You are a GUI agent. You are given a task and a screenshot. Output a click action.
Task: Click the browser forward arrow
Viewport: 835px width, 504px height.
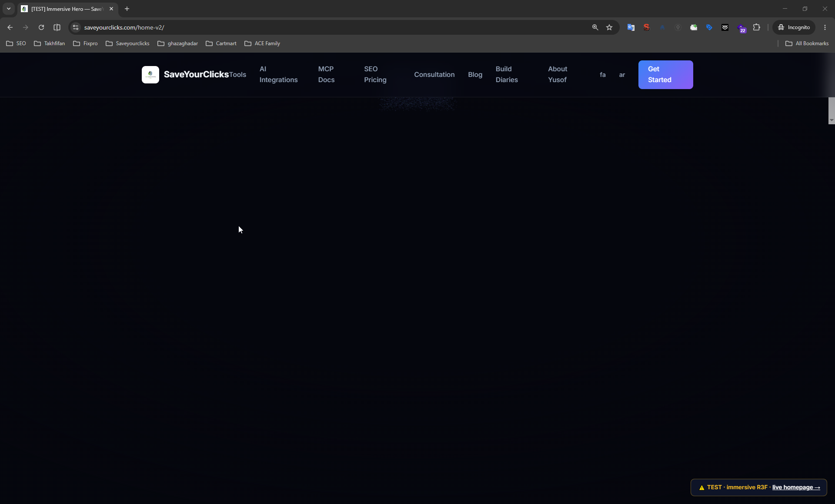pos(26,27)
